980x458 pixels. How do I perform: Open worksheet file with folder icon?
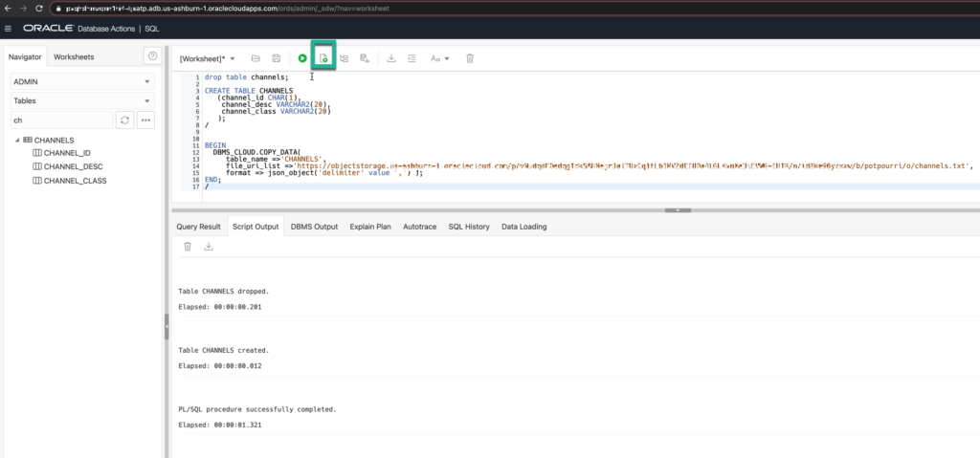[256, 58]
